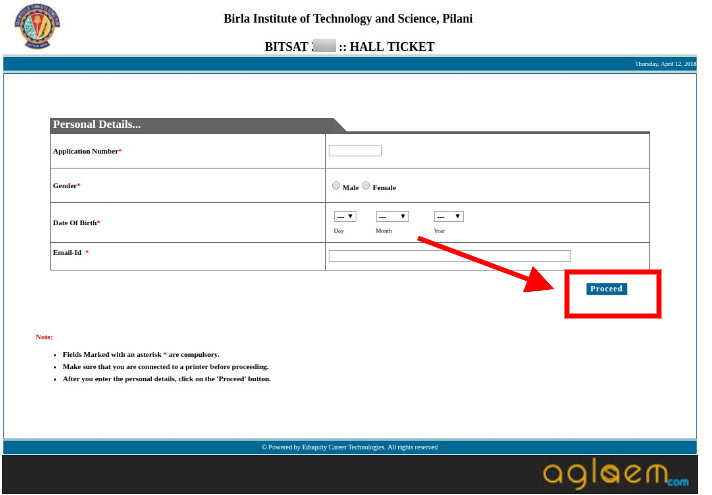Image resolution: width=712 pixels, height=495 pixels.
Task: Select the Female gender radio button
Action: point(366,185)
